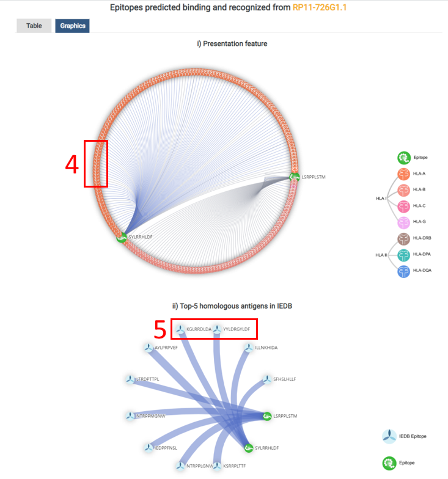The image size is (448, 479).
Task: Select the ILLNKHIDA IEDB epitope node
Action: click(x=248, y=348)
